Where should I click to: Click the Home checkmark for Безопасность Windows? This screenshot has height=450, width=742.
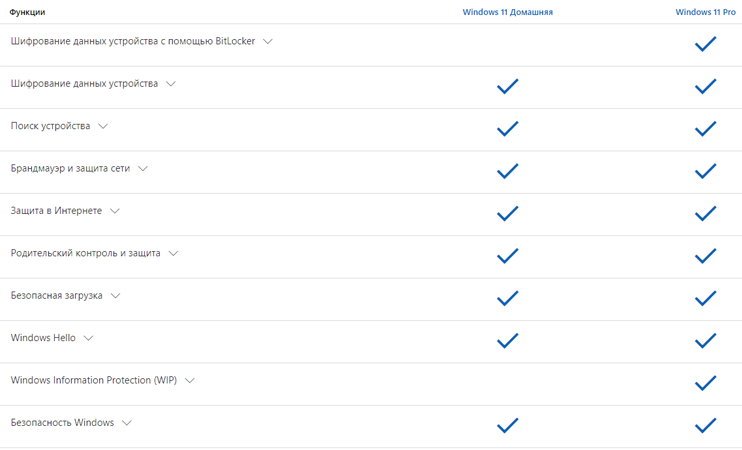click(507, 425)
